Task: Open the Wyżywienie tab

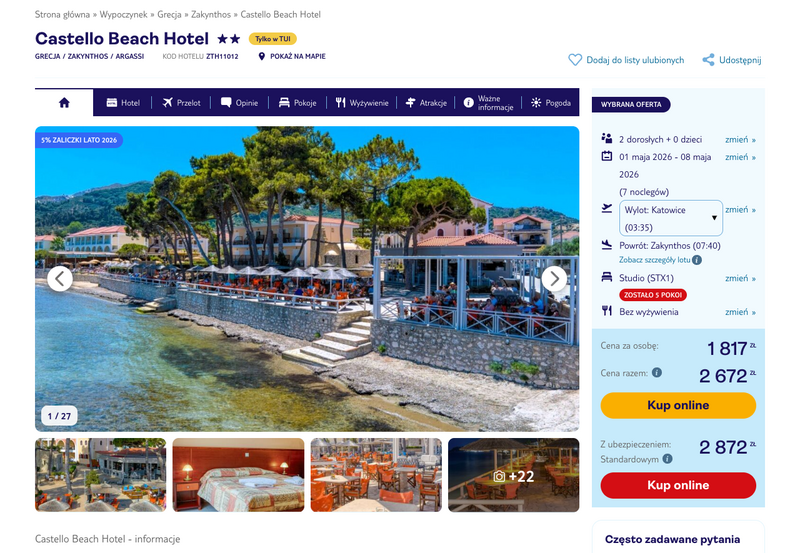Action: coord(362,103)
